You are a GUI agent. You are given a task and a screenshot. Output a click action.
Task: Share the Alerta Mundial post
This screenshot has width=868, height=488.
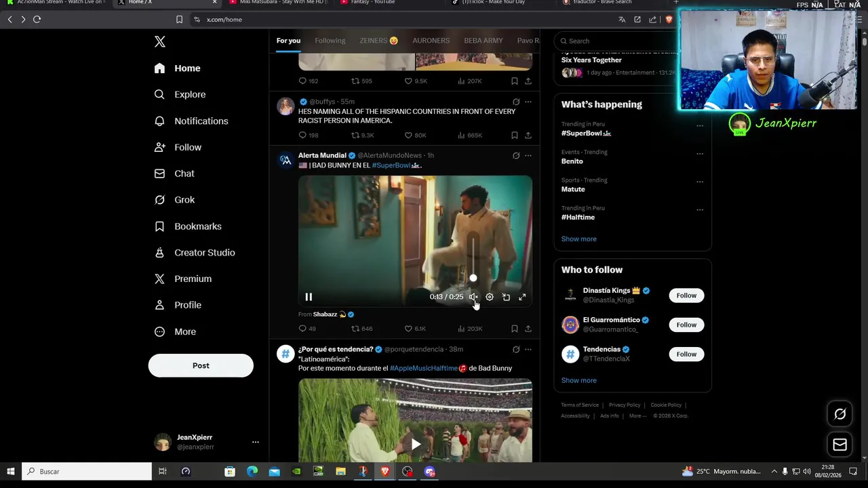click(x=528, y=329)
